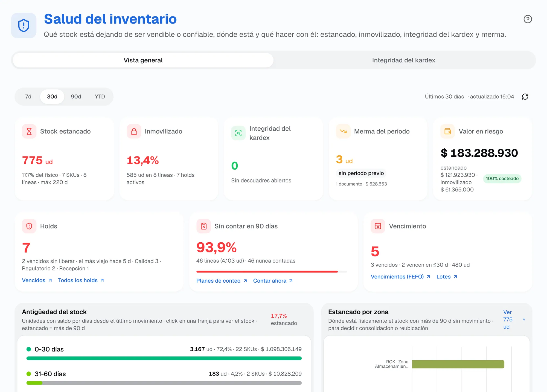
Task: Click the sin período previo badge
Action: pos(361,173)
